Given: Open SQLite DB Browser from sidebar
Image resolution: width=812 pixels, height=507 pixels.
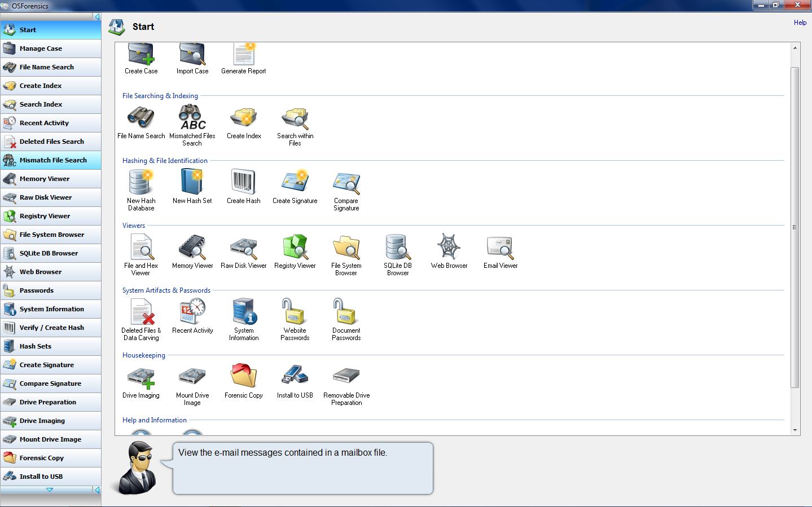Looking at the screenshot, I should click(51, 253).
